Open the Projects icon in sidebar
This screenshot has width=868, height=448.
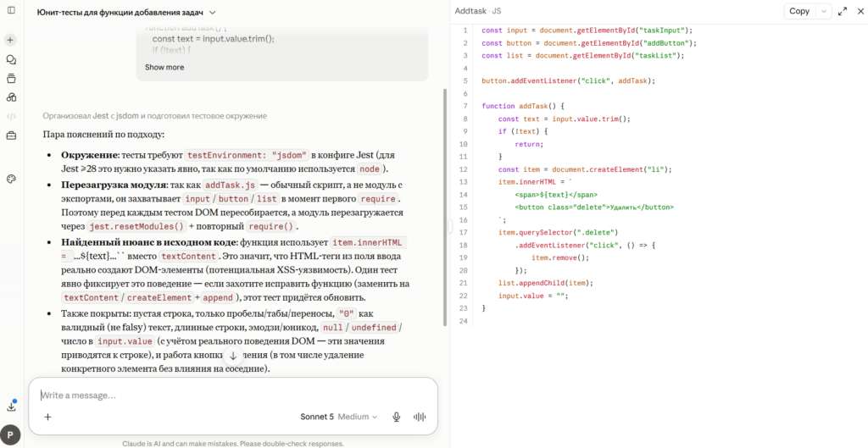11,79
